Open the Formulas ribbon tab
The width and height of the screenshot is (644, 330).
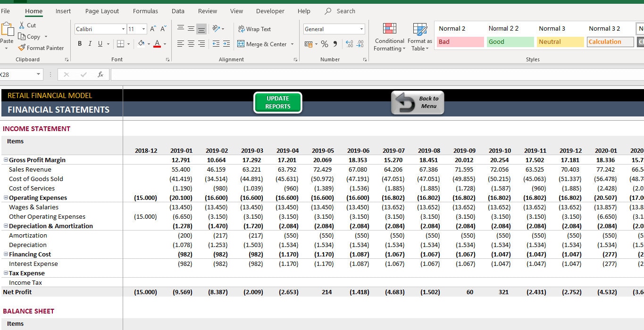(145, 11)
